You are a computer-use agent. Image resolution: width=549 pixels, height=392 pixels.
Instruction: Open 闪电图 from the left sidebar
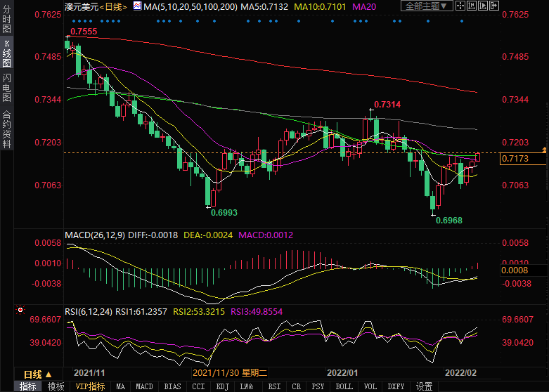click(x=6, y=87)
